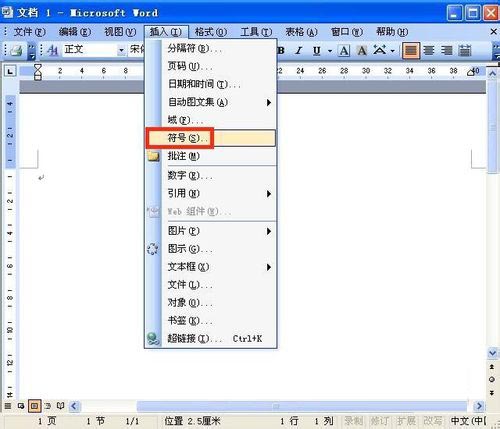Choose 超链接 menu entry
The image size is (500, 429).
click(x=211, y=339)
